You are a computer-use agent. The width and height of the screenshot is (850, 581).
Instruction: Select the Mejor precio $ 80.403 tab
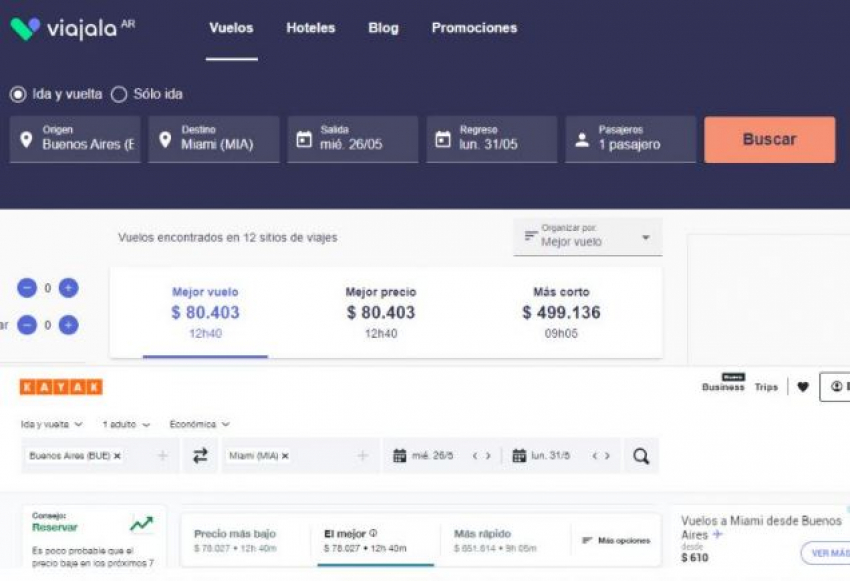[381, 312]
